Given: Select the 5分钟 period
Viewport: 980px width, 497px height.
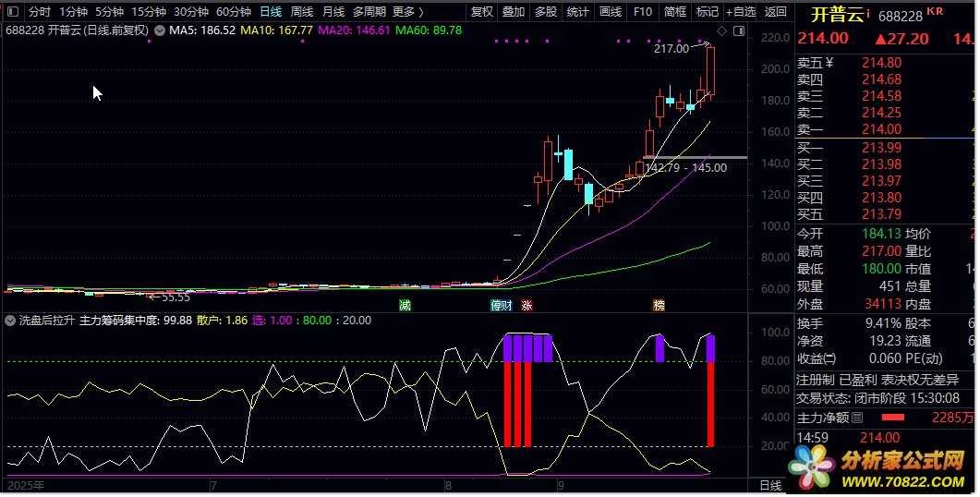Looking at the screenshot, I should pos(109,12).
